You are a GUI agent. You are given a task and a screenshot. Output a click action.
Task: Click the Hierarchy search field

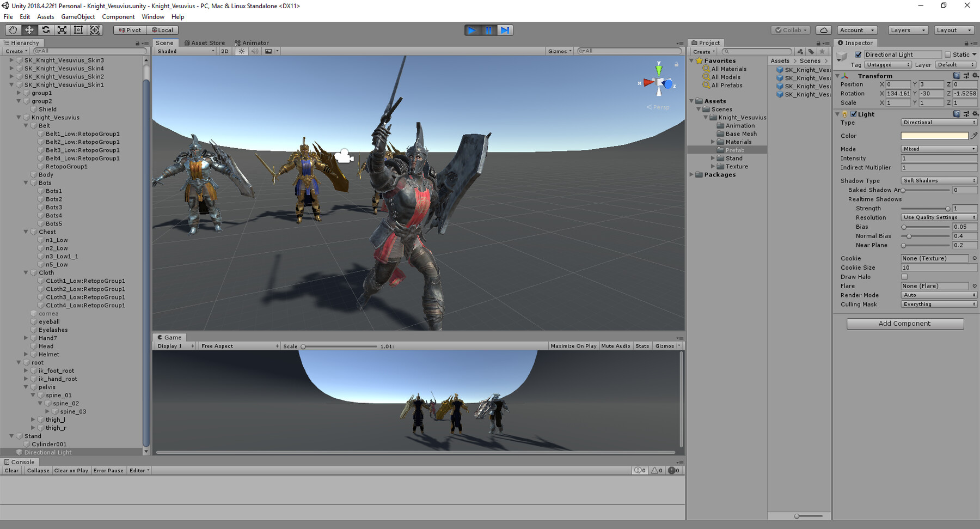pyautogui.click(x=89, y=51)
